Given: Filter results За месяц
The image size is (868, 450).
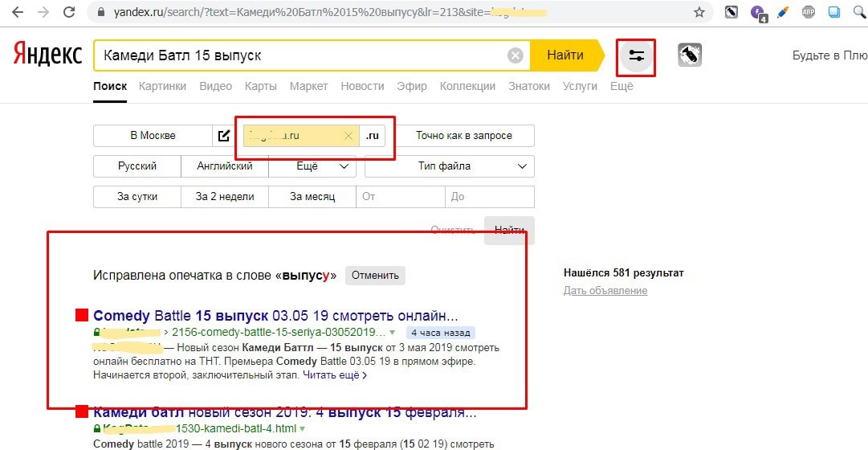Looking at the screenshot, I should click(312, 197).
